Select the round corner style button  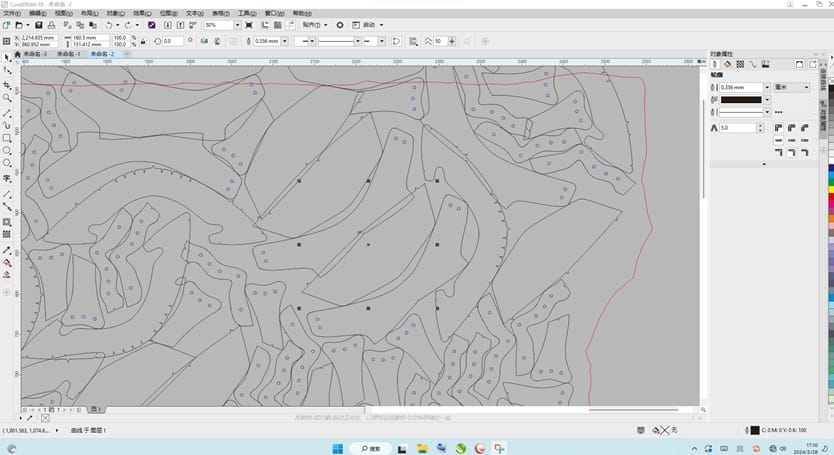click(789, 128)
